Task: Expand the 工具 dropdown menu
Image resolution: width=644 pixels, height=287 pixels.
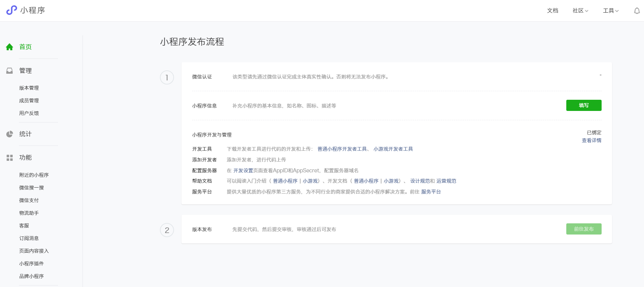Action: pyautogui.click(x=611, y=11)
